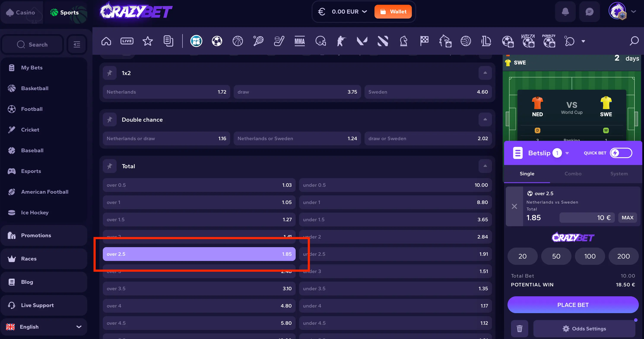The image size is (644, 339).
Task: Toggle the Quick Bet switch
Action: [621, 153]
